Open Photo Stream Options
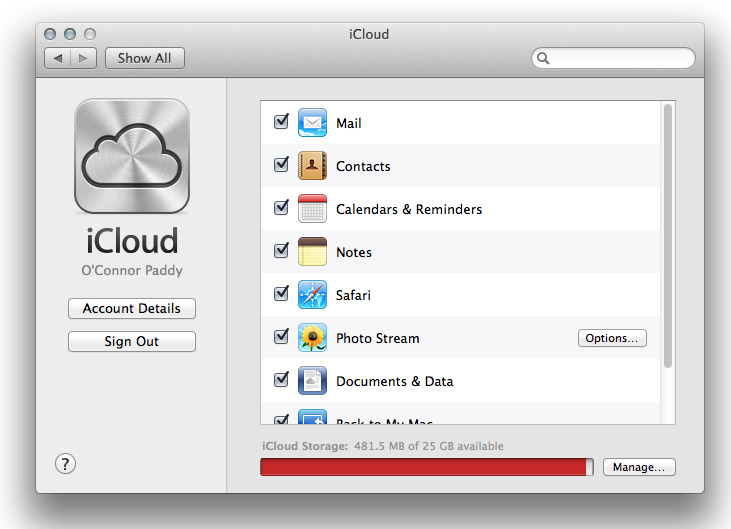 point(612,338)
